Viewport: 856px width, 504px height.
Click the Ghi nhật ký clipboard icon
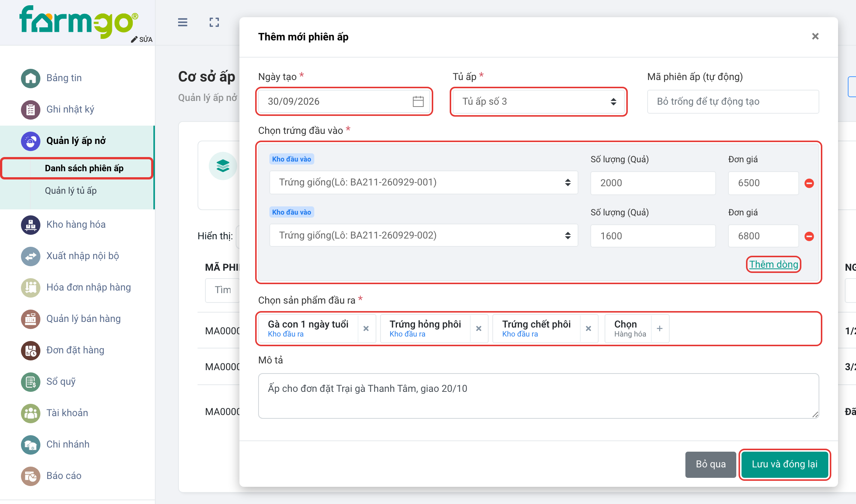click(31, 110)
